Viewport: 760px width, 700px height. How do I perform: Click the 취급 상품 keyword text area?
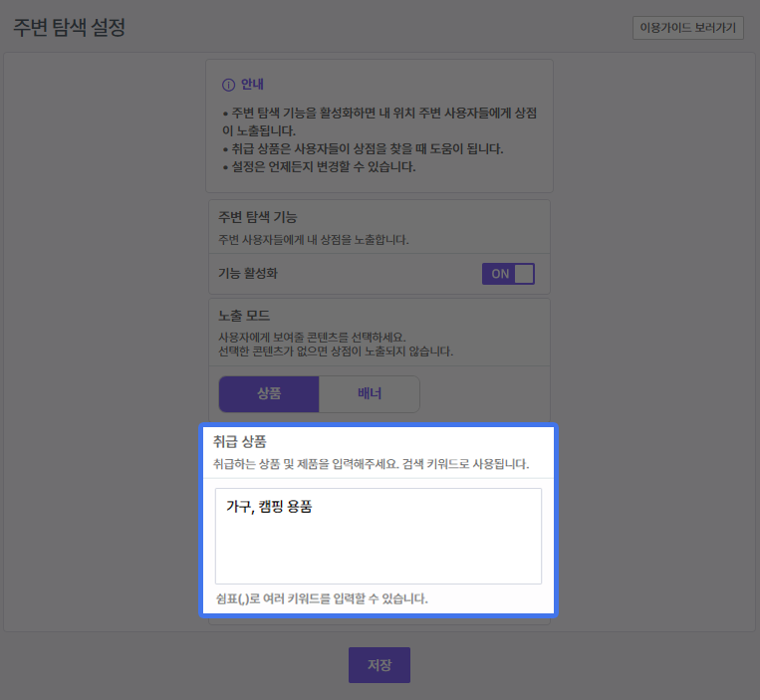click(x=379, y=536)
